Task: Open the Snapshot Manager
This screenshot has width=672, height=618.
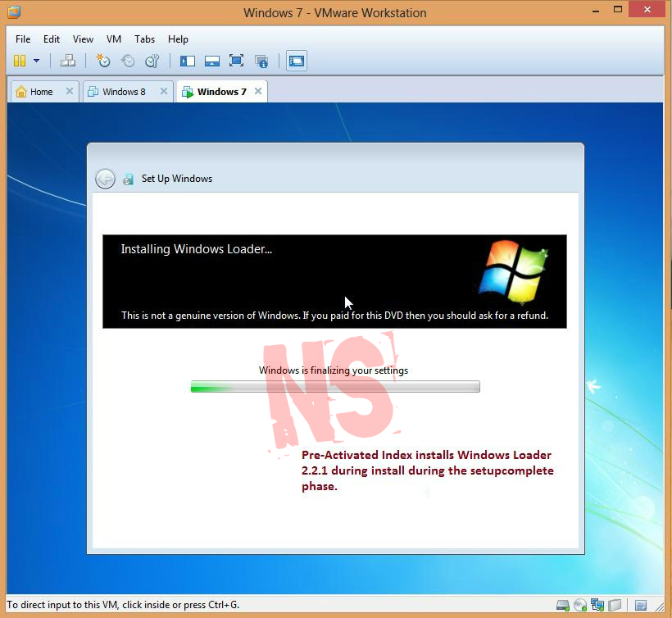Action: pos(152,61)
